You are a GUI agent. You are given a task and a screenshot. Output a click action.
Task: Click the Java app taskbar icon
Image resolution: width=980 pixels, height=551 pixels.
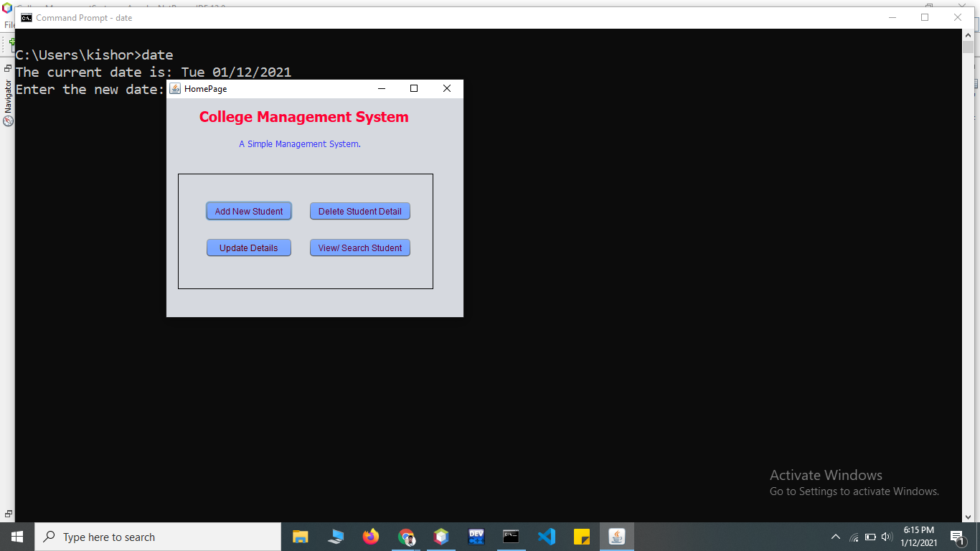click(x=617, y=537)
